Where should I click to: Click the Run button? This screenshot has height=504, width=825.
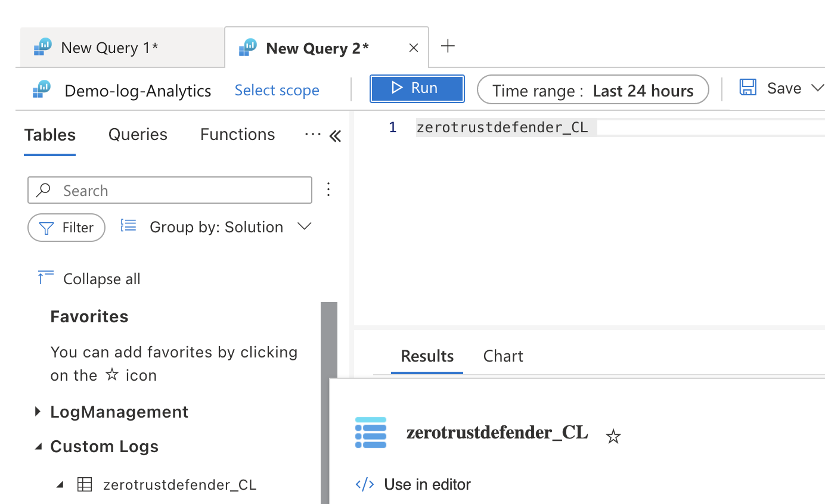pos(417,88)
